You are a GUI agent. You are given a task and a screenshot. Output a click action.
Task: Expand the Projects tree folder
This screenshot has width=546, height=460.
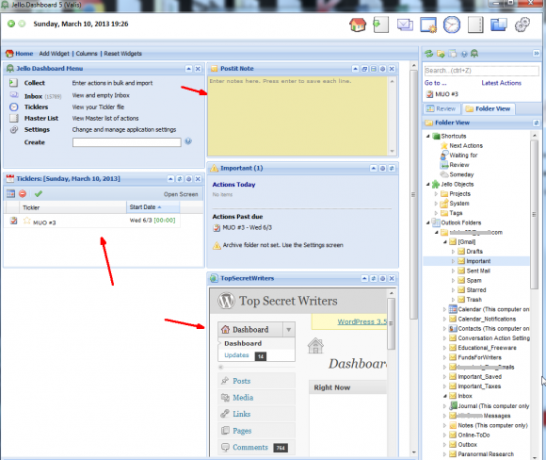436,194
